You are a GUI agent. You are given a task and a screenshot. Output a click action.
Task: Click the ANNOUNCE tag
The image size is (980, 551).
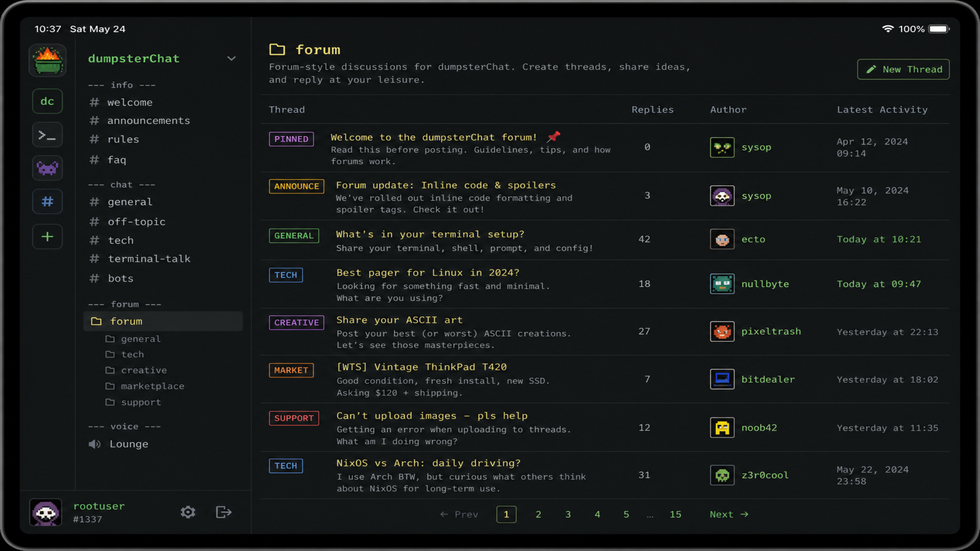tap(297, 186)
